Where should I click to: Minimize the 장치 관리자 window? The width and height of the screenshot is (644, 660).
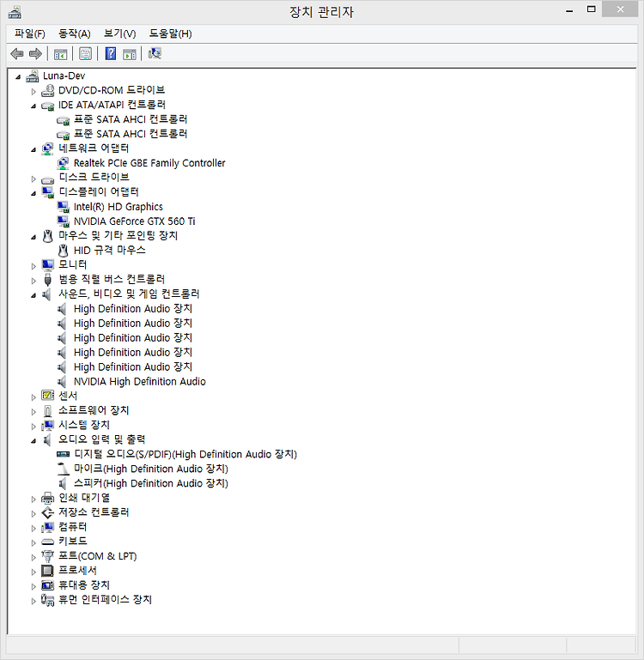[569, 9]
